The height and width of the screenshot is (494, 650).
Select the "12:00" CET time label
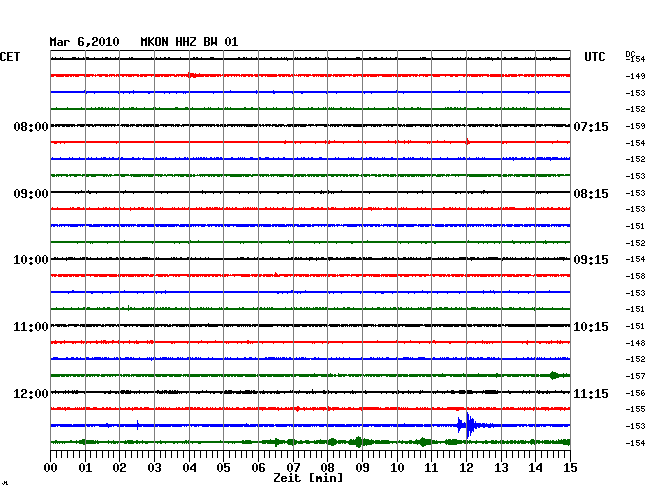coord(31,393)
